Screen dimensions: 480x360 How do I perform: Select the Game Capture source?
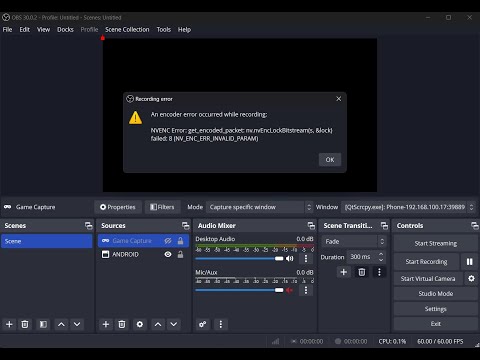pyautogui.click(x=143, y=241)
